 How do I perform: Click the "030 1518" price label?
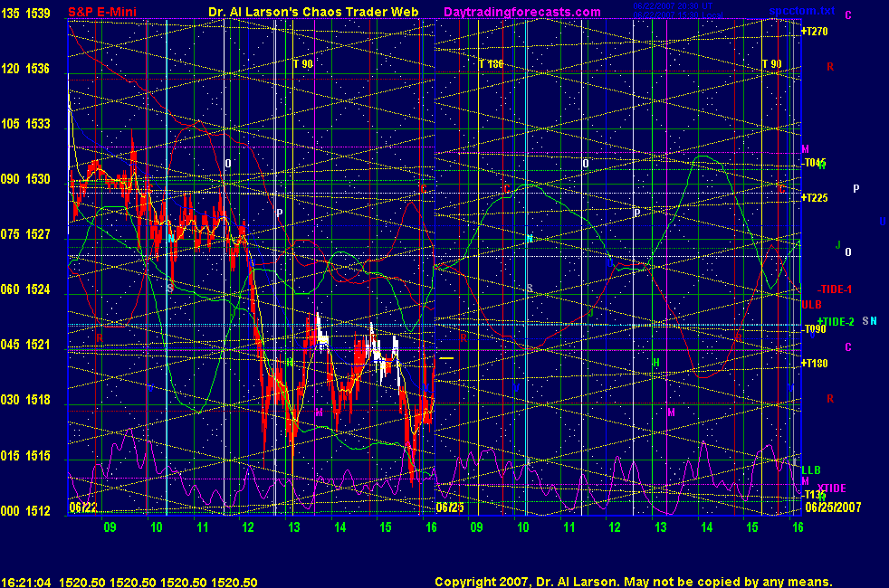click(25, 400)
